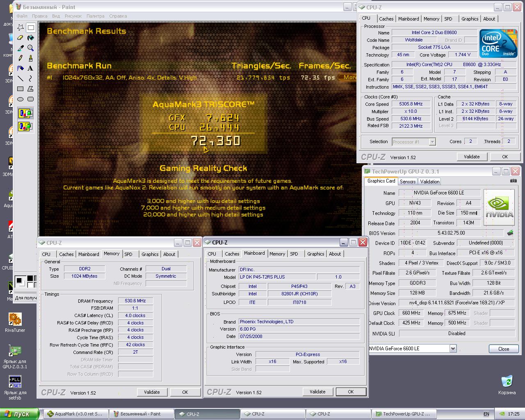The height and width of the screenshot is (420, 525).
Task: Switch to TechPowerUp GPU-Z taskbar button
Action: point(404,414)
